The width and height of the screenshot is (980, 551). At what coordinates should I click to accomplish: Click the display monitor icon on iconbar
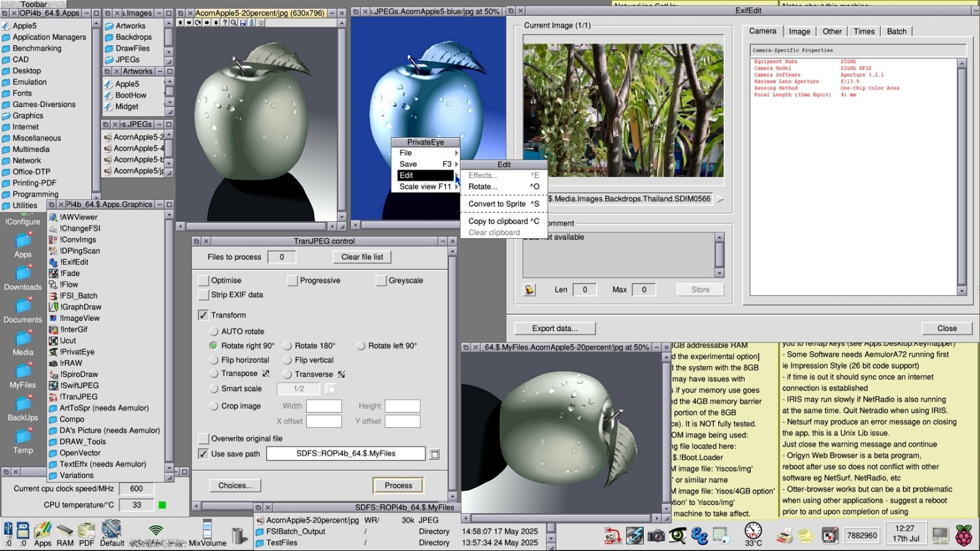(x=940, y=535)
